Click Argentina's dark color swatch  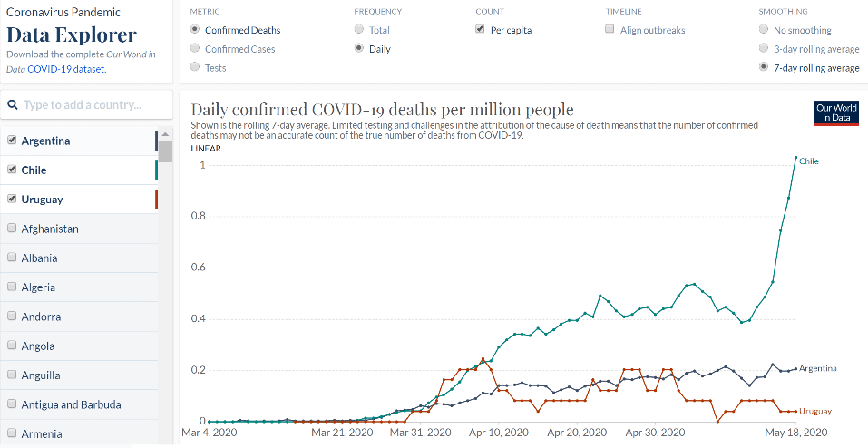pos(156,141)
